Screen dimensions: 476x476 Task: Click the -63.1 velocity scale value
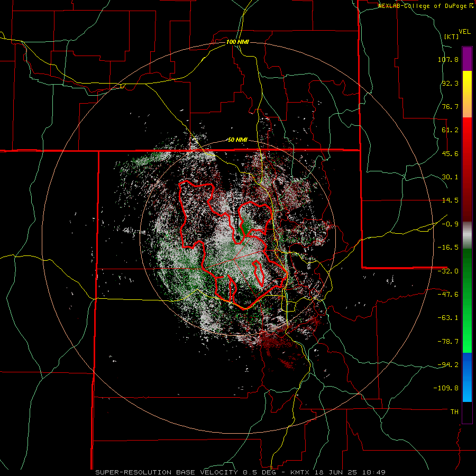pyautogui.click(x=448, y=318)
